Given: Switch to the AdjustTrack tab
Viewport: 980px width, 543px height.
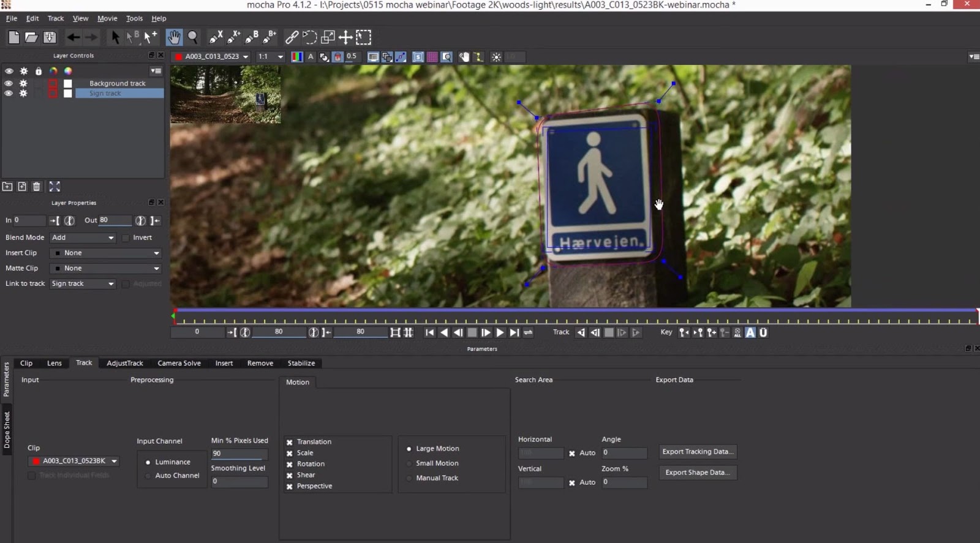Looking at the screenshot, I should [125, 363].
